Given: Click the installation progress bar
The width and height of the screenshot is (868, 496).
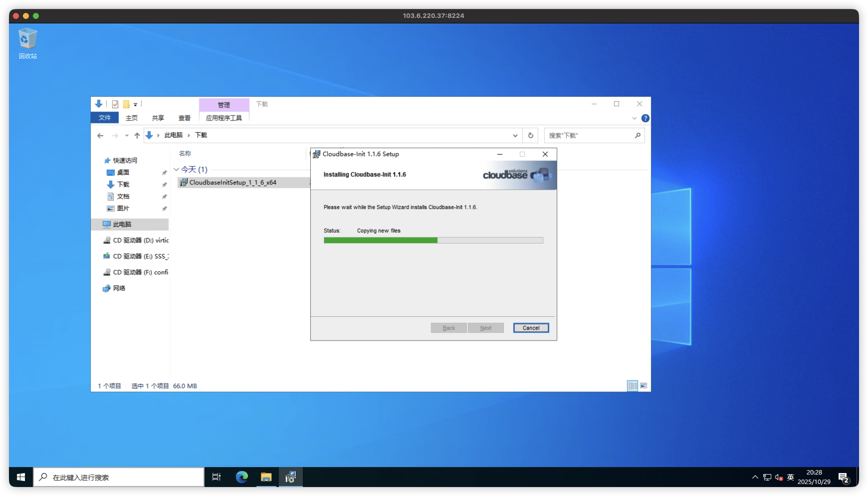Looking at the screenshot, I should pos(433,241).
